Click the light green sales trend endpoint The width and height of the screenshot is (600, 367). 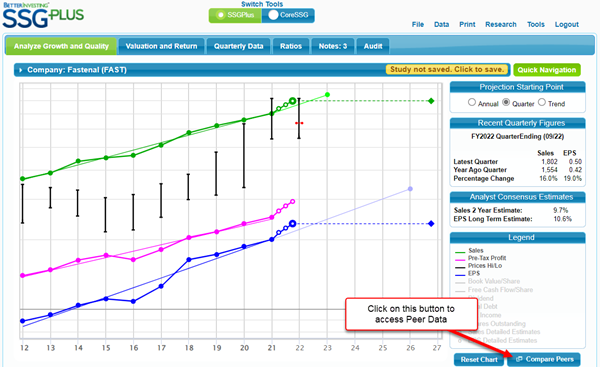(327, 95)
